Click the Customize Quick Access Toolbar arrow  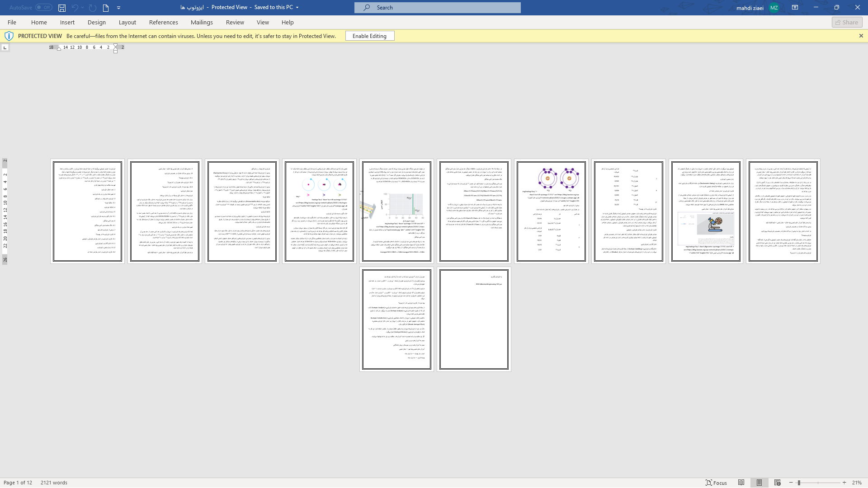click(x=118, y=8)
